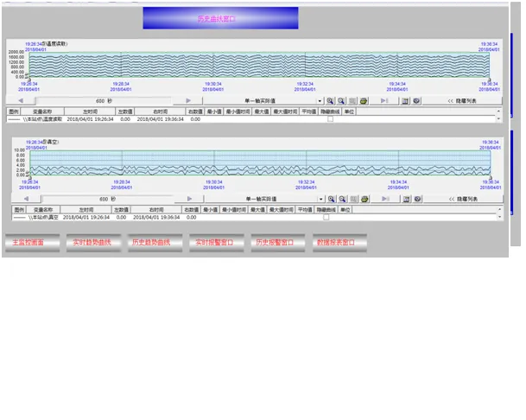Click the 600 秒 time span bar in temperature chart
Image resolution: width=526 pixels, height=420 pixels.
[x=104, y=101]
